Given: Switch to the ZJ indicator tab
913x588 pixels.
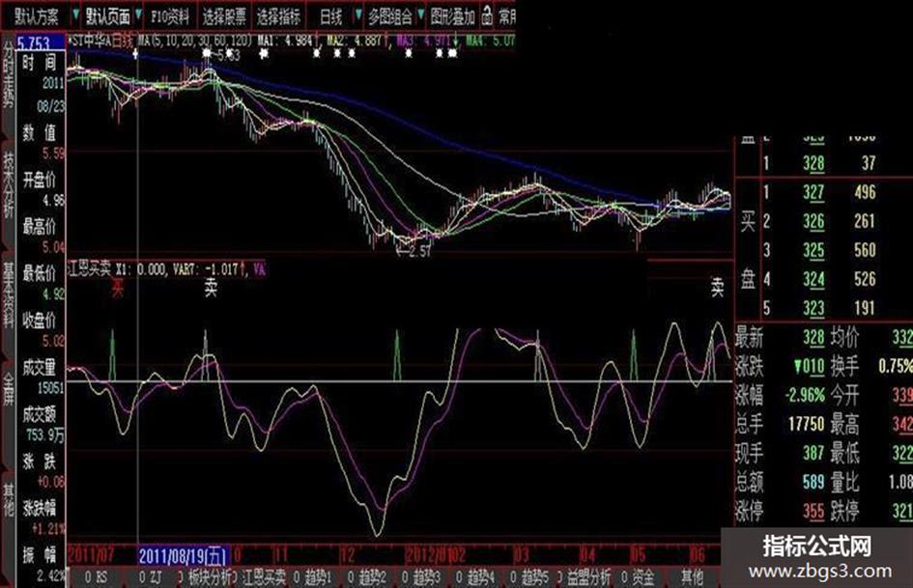Looking at the screenshot, I should tap(150, 577).
